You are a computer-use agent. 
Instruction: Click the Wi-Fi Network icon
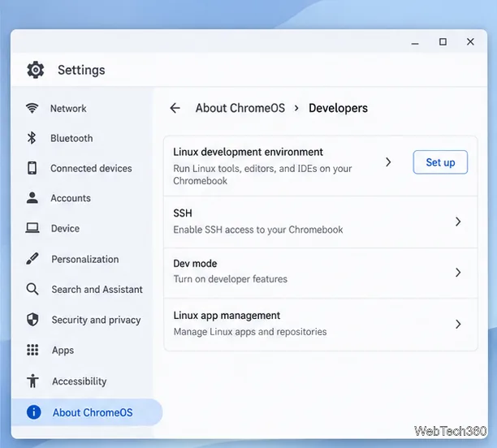pos(32,108)
